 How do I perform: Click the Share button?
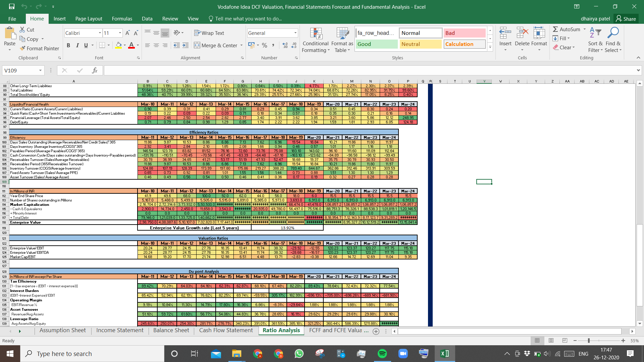[x=626, y=19]
